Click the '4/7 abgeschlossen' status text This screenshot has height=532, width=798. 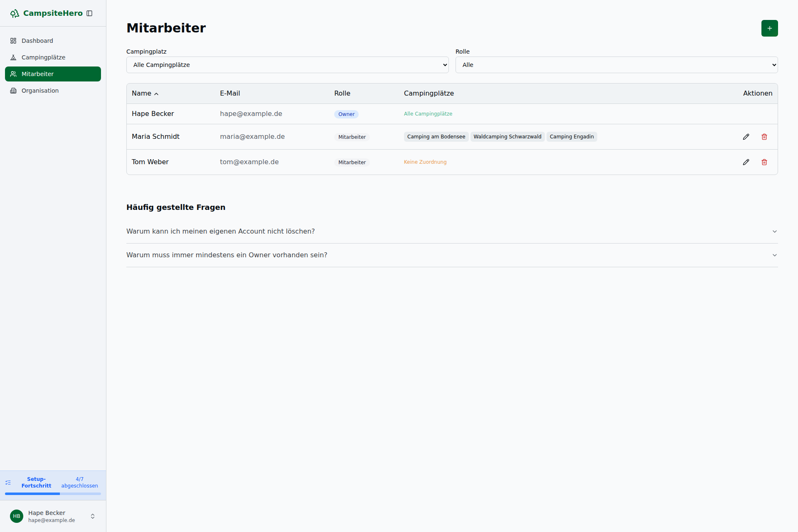pyautogui.click(x=80, y=483)
